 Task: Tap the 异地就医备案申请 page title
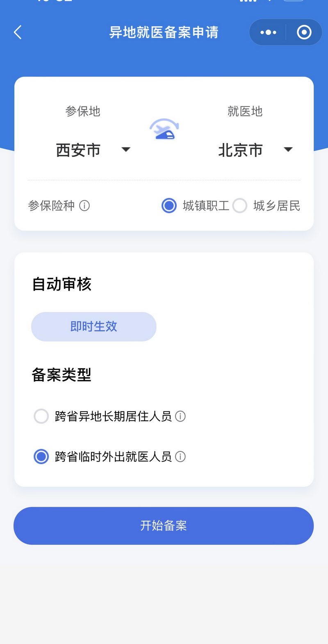[x=164, y=32]
